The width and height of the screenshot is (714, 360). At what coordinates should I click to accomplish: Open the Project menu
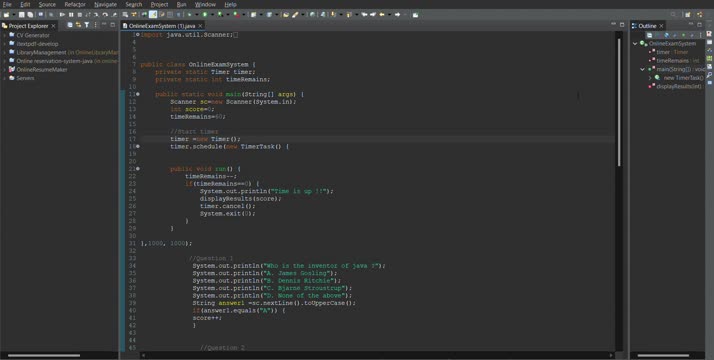[x=159, y=5]
